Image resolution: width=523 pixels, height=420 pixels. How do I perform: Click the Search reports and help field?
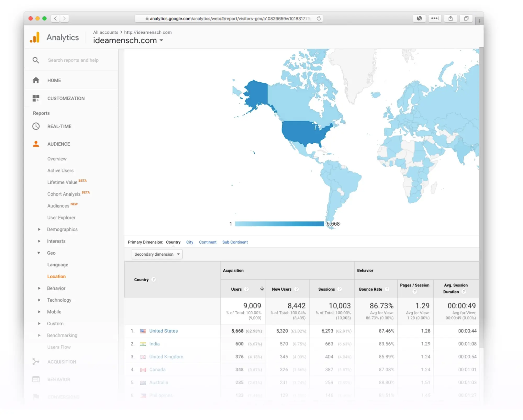[x=73, y=60]
